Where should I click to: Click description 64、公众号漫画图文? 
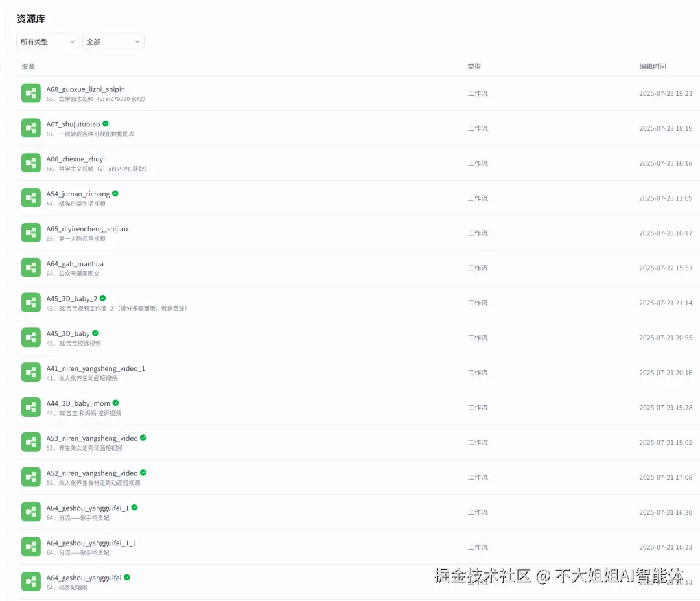point(73,273)
